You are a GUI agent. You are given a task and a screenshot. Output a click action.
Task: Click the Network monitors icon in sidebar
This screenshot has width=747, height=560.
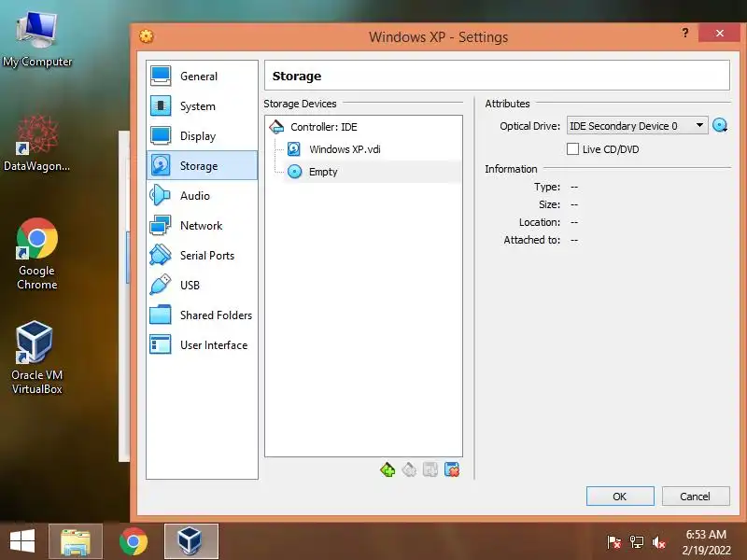click(x=160, y=225)
